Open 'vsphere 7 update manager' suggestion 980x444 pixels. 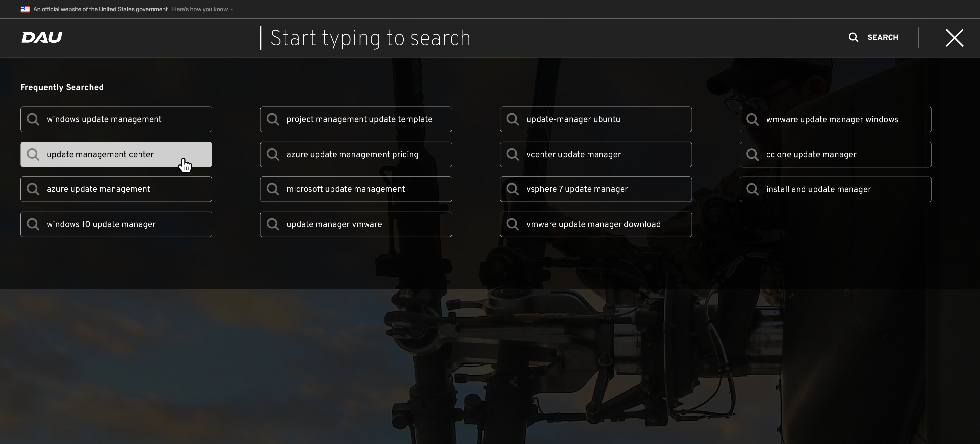596,189
